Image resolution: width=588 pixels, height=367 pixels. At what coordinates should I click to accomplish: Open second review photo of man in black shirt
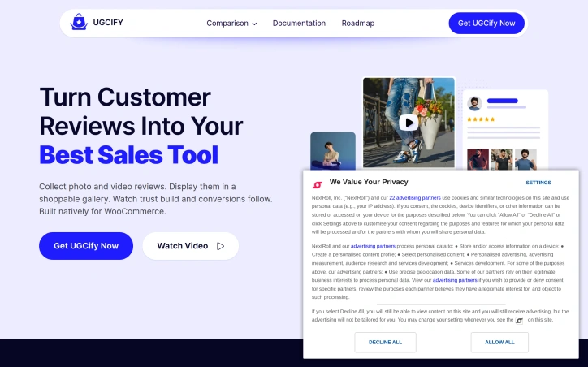point(502,159)
